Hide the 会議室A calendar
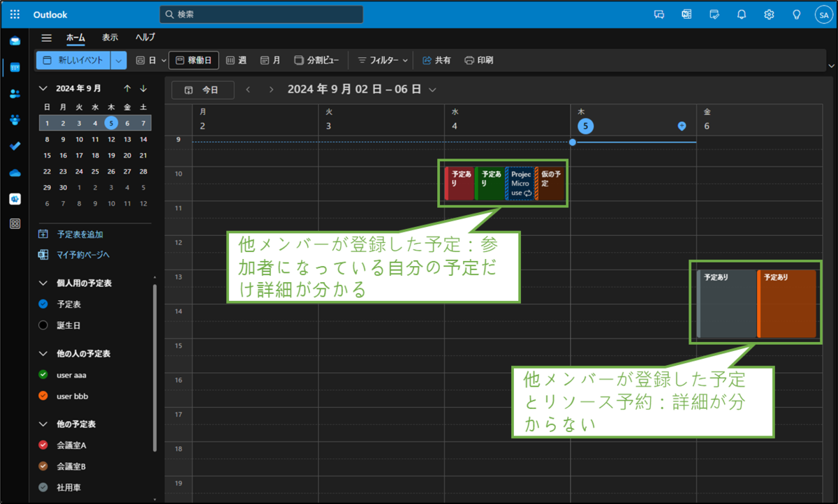This screenshot has height=504, width=838. click(x=43, y=445)
